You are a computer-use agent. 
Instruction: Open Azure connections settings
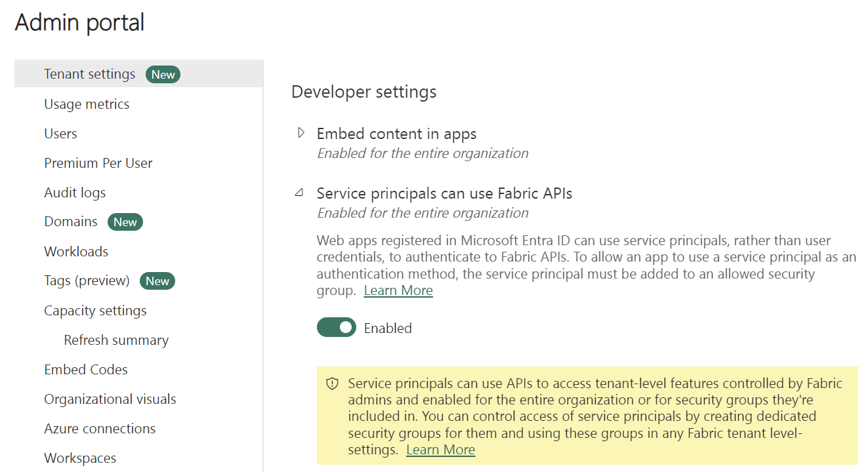tap(100, 428)
